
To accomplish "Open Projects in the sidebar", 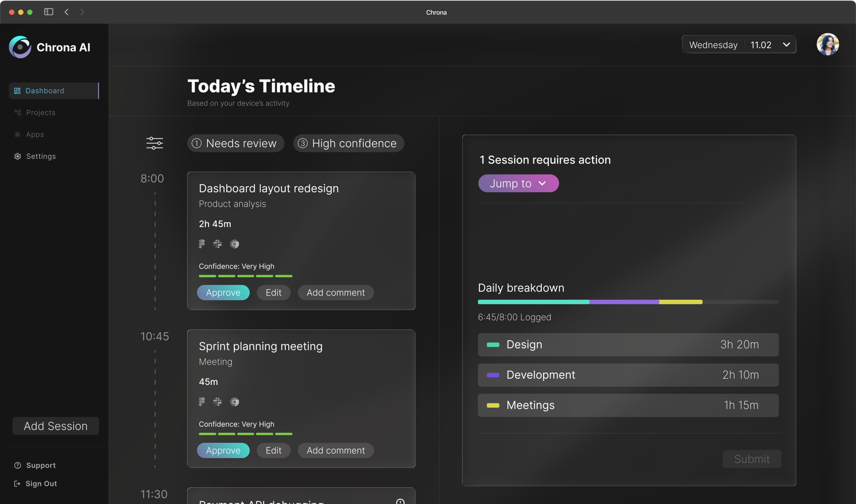I will tap(41, 112).
